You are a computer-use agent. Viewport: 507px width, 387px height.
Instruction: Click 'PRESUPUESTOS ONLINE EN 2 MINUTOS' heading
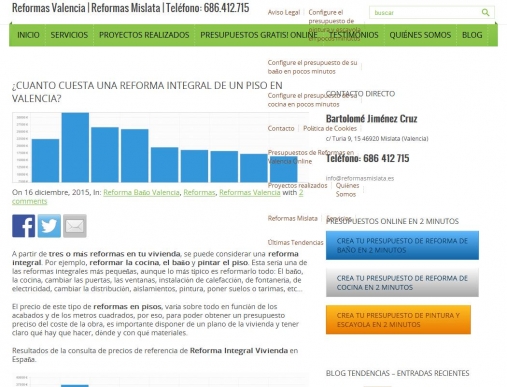(x=392, y=221)
